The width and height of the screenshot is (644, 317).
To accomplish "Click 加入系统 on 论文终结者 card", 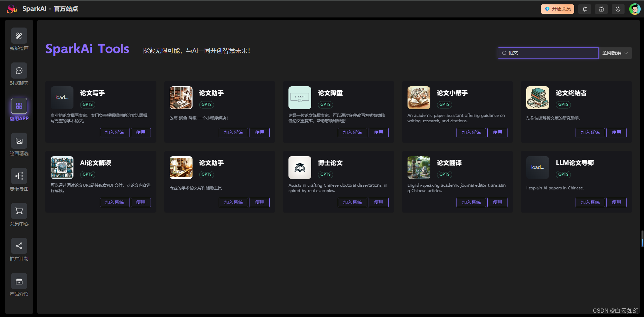I will (590, 133).
